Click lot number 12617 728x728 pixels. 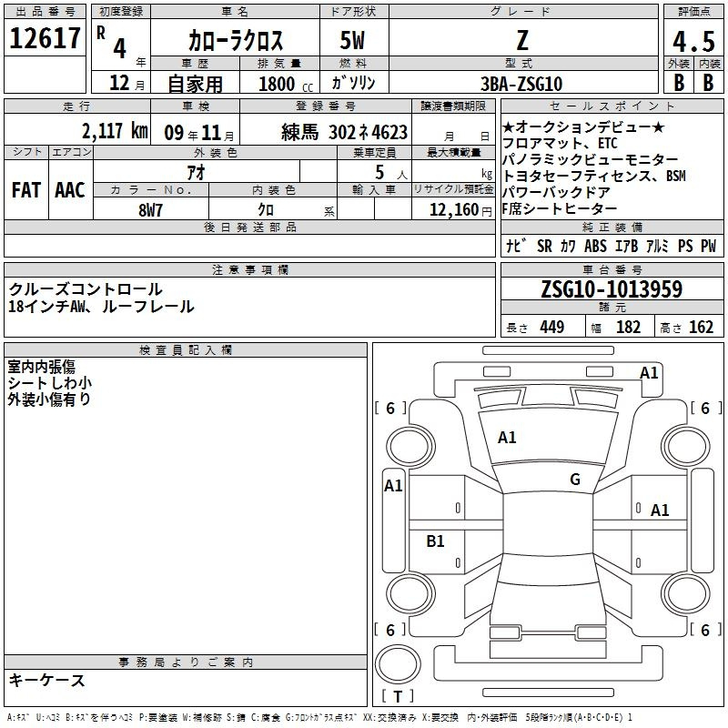pyautogui.click(x=45, y=39)
